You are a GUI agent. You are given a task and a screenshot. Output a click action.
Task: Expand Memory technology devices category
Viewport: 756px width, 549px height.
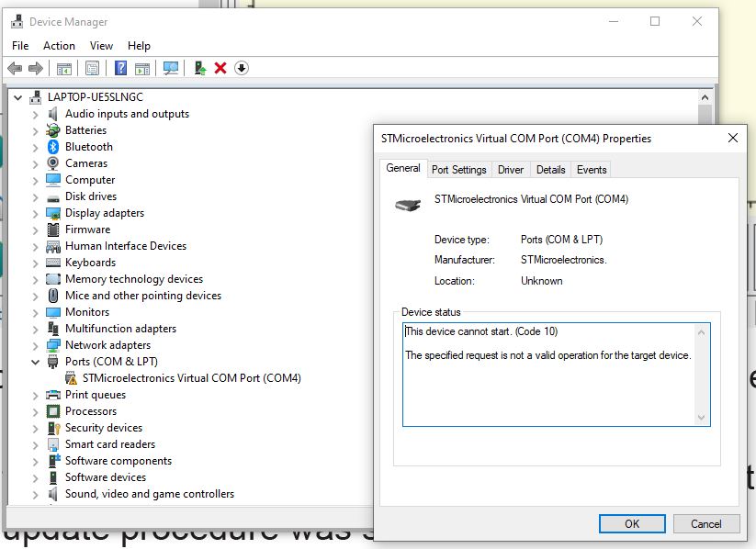(35, 279)
